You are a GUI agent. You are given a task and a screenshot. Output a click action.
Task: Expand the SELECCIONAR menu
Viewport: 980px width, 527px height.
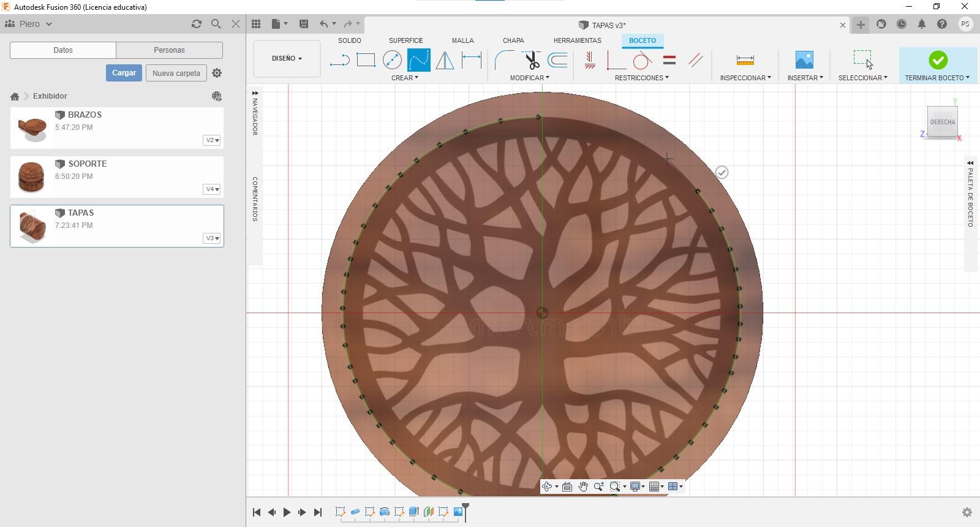pyautogui.click(x=863, y=78)
